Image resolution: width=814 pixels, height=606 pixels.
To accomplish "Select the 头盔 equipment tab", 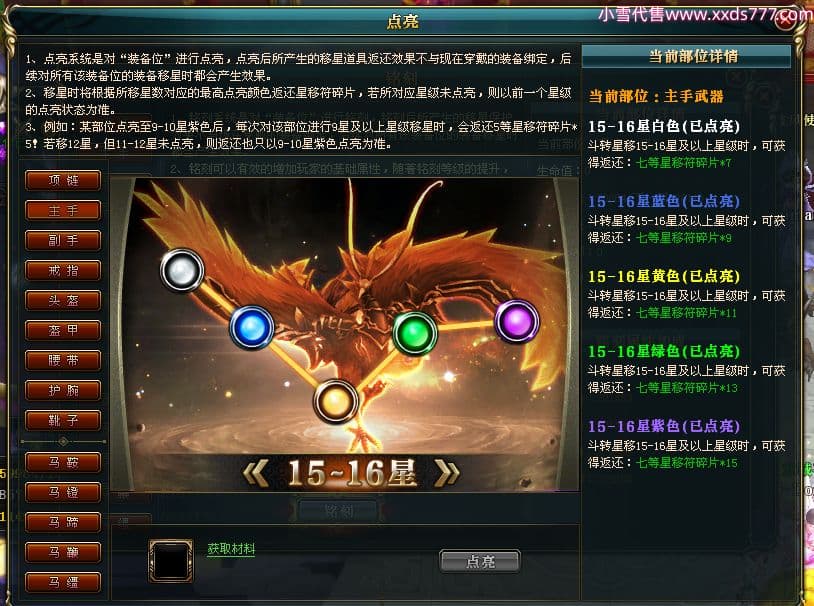I will (63, 300).
